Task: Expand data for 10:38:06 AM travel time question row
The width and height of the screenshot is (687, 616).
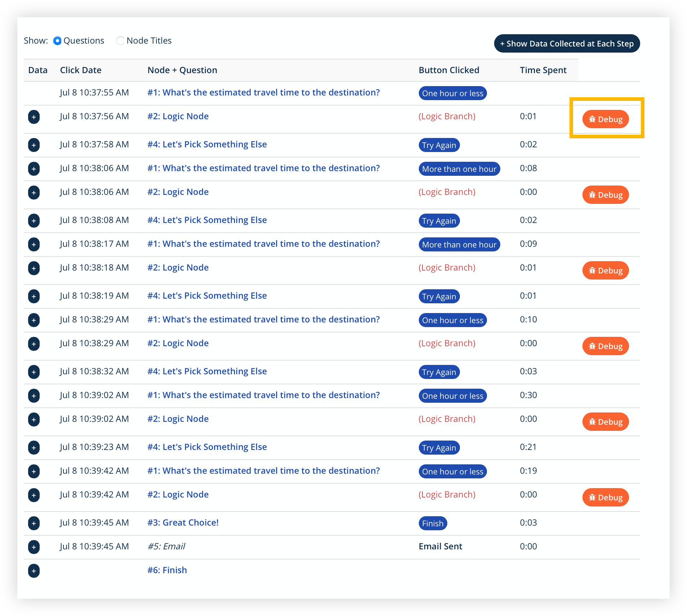Action: click(x=34, y=169)
